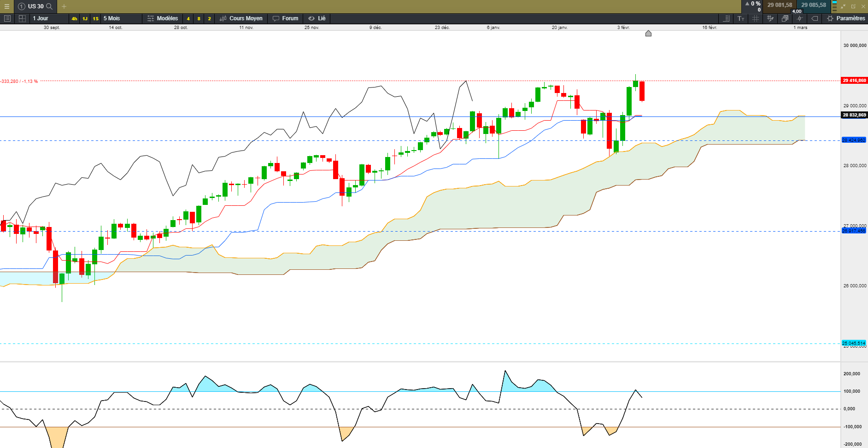This screenshot has height=448, width=868.
Task: Click the gray time-axis marker arrow
Action: [x=648, y=33]
